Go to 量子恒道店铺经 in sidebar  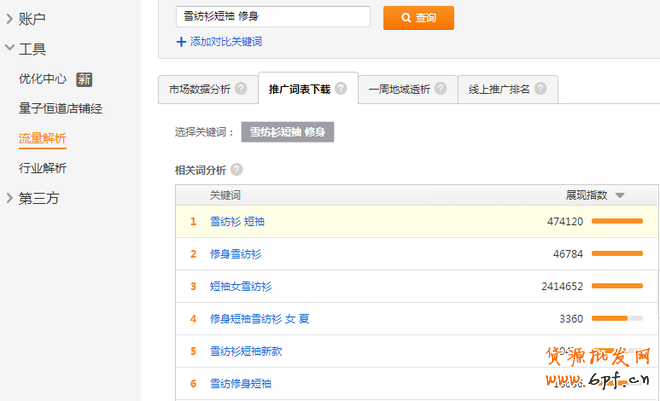(60, 109)
